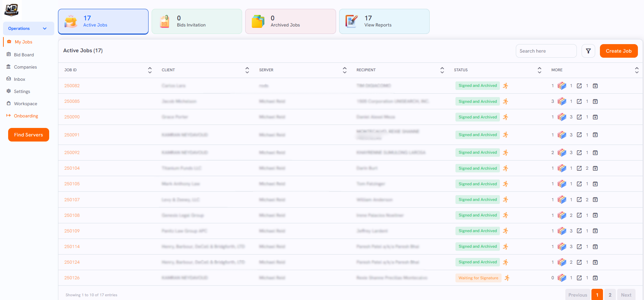Viewport: 644px width, 300px height.
Task: Click the archive box icon for job 250109
Action: (595, 231)
